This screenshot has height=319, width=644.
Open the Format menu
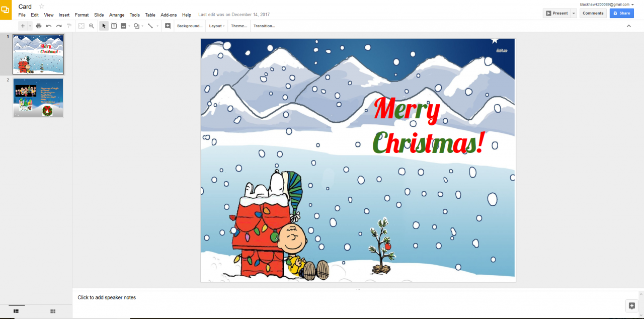(x=82, y=15)
